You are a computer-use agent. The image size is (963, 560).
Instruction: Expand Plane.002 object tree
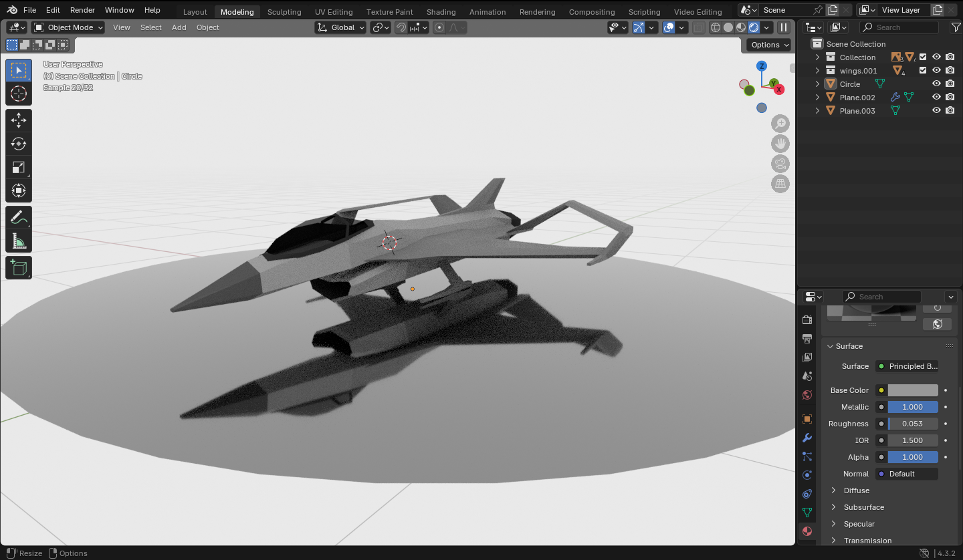pyautogui.click(x=817, y=98)
